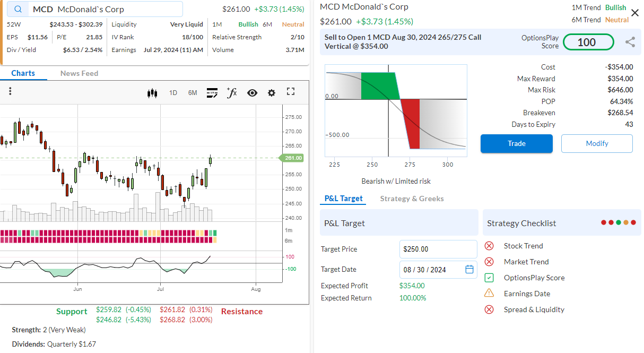Image resolution: width=644 pixels, height=353 pixels.
Task: Open the Target Date calendar picker
Action: pyautogui.click(x=469, y=269)
